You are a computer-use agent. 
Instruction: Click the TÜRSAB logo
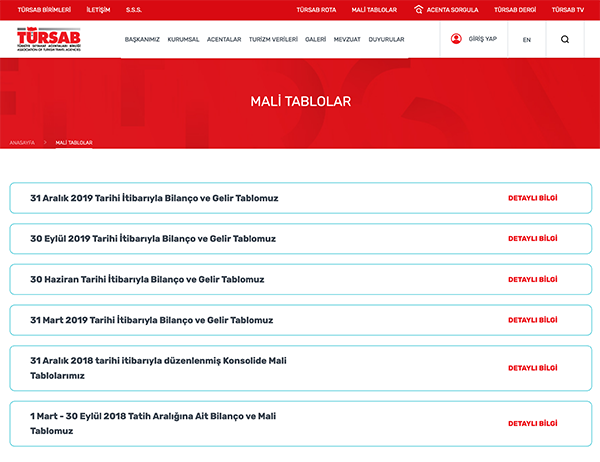[48, 39]
